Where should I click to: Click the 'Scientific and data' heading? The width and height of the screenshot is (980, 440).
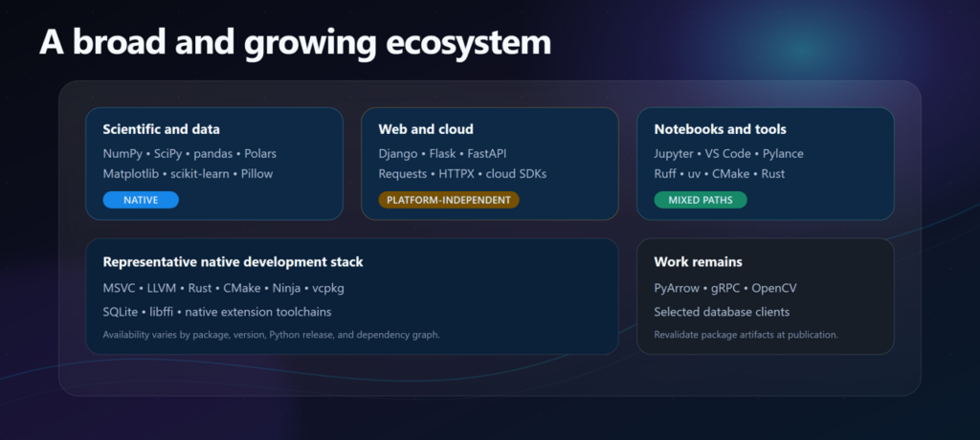161,129
